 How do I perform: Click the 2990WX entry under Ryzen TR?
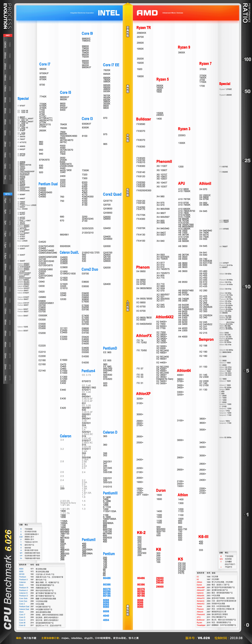pyautogui.click(x=141, y=33)
